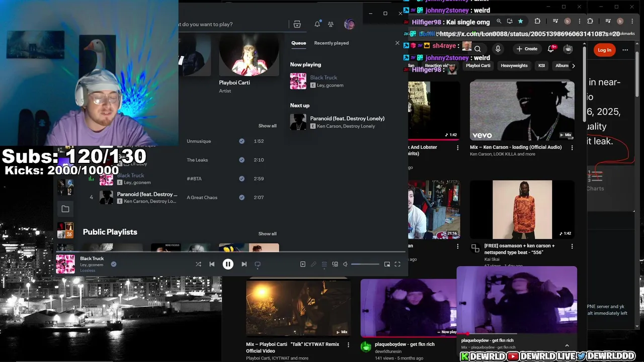Enter Spotify full screen mode
This screenshot has height=362, width=644.
click(x=397, y=264)
